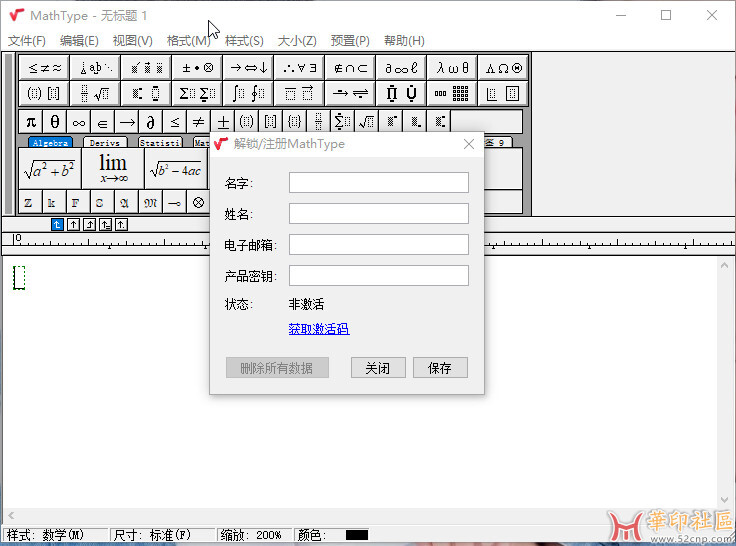Open the embellishments palette
736x546 pixels.
pyautogui.click(x=147, y=68)
